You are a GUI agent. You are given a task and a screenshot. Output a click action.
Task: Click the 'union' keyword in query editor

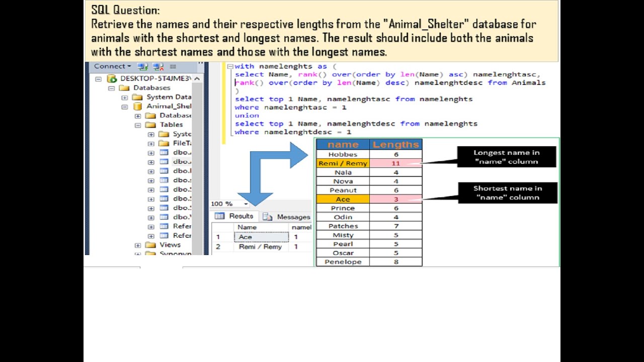(x=247, y=116)
